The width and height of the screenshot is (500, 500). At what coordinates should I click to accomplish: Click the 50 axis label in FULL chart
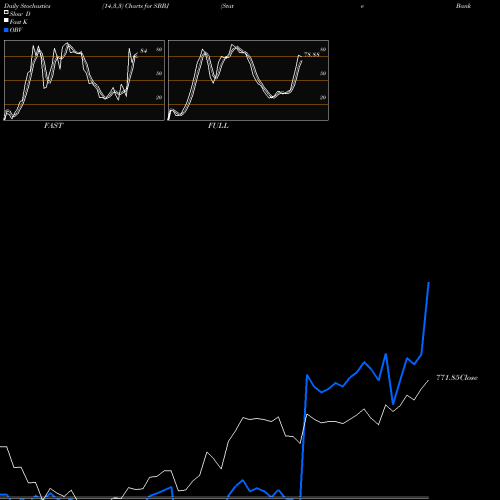coord(323,73)
